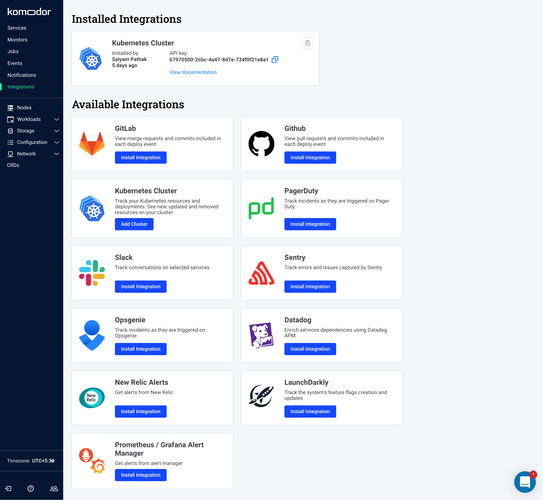Expand the Storage chevron
This screenshot has height=500, width=543.
pos(57,131)
